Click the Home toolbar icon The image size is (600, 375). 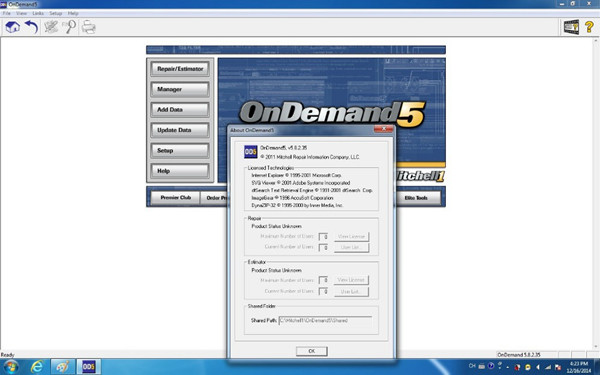pos(13,27)
